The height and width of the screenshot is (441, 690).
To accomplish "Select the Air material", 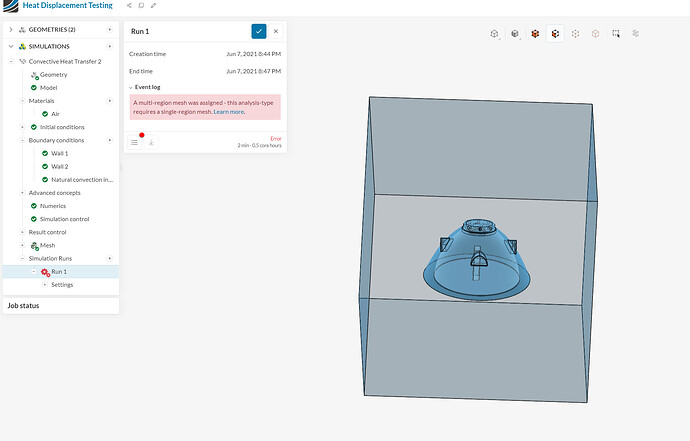I will click(55, 114).
